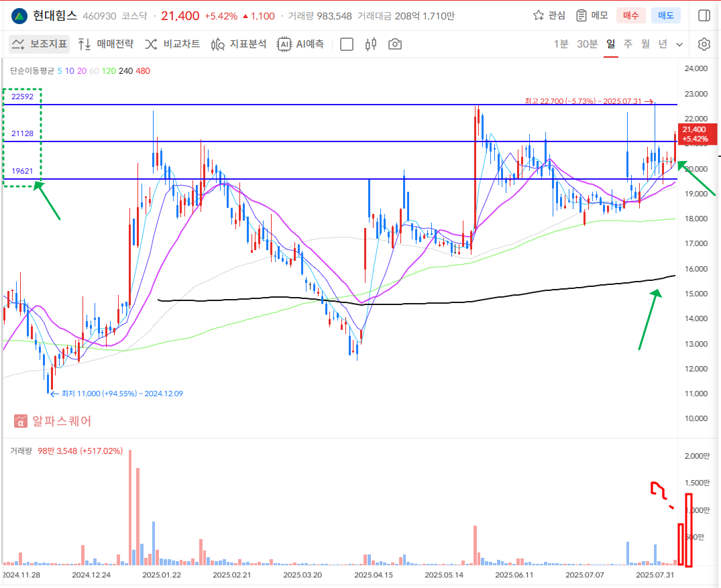Select the 월 monthly timeframe tab
This screenshot has width=721, height=588.
pos(646,44)
